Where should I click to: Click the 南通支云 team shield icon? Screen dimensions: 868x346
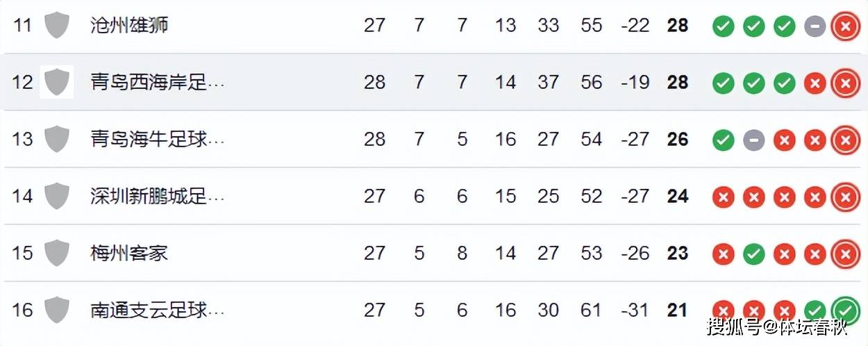click(57, 310)
